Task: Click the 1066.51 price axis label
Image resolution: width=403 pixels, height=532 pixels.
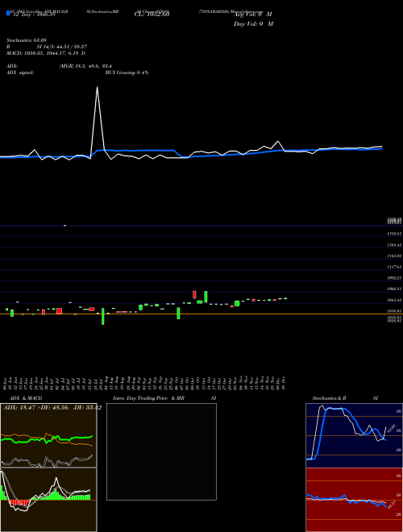Action: (394, 289)
